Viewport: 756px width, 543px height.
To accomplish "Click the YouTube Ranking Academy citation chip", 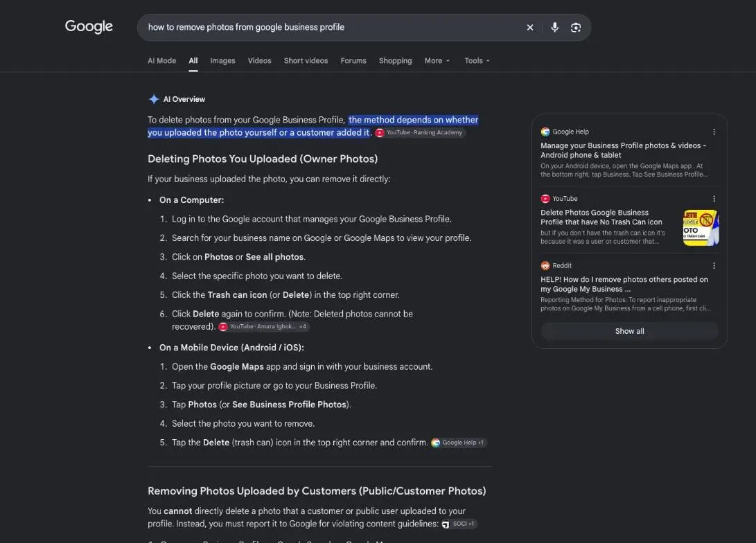I will pos(419,132).
